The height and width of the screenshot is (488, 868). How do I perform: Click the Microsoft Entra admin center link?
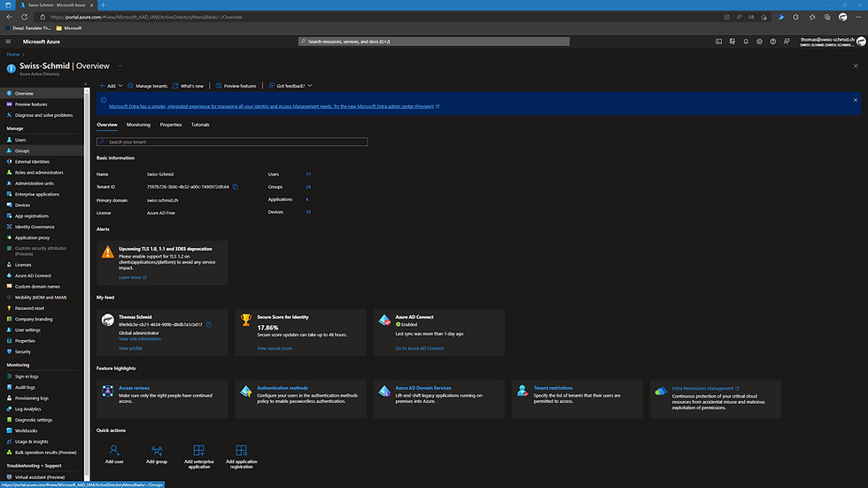tap(274, 106)
